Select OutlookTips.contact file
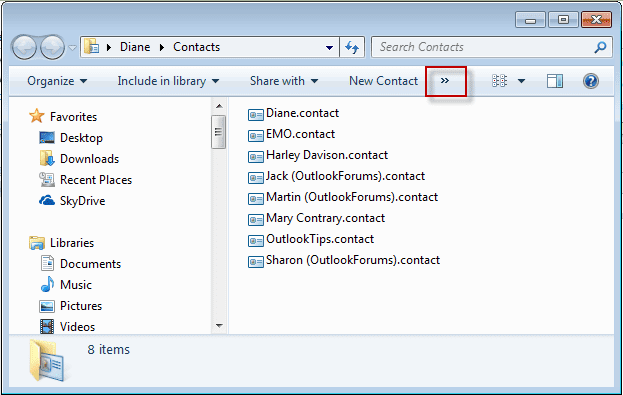The image size is (623, 395). pos(320,240)
